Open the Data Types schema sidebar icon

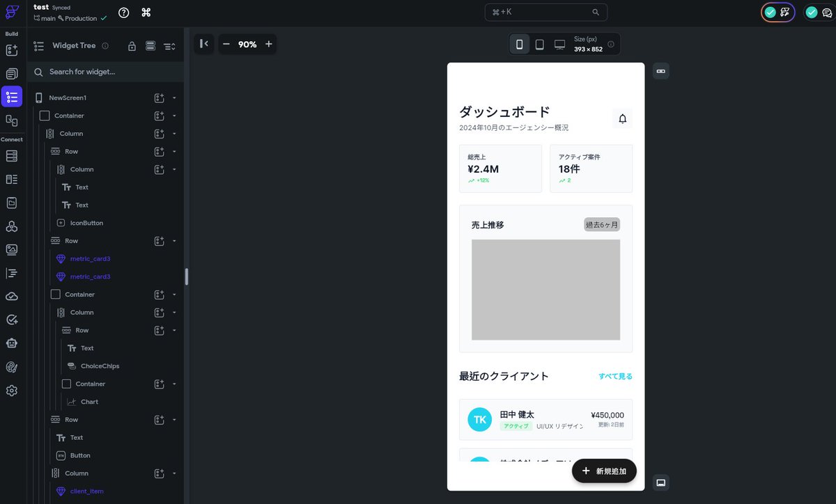[x=11, y=180]
